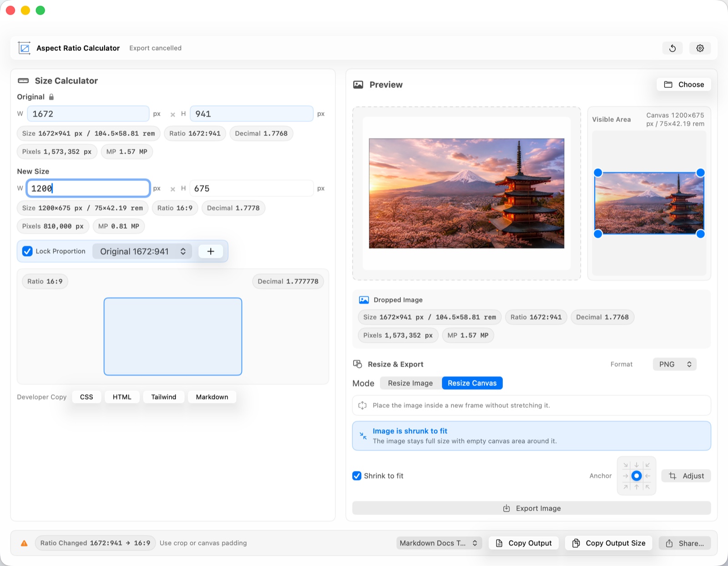Copy developer snippet as HTML
Image resolution: width=728 pixels, height=566 pixels.
(122, 397)
